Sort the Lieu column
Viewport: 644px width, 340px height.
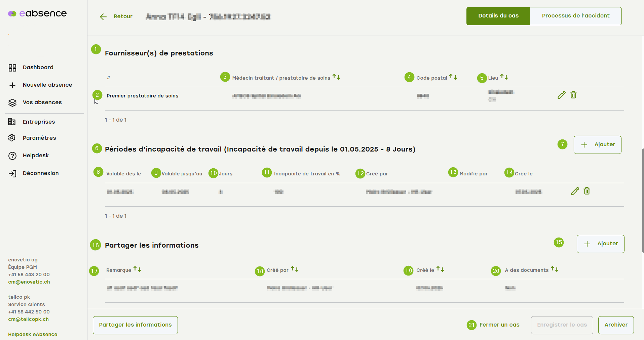[x=504, y=77]
